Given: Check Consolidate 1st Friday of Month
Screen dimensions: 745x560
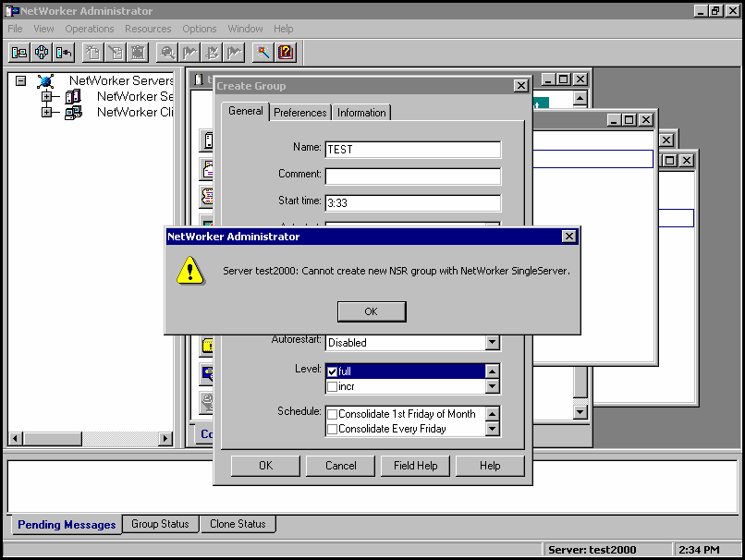Looking at the screenshot, I should (x=333, y=414).
